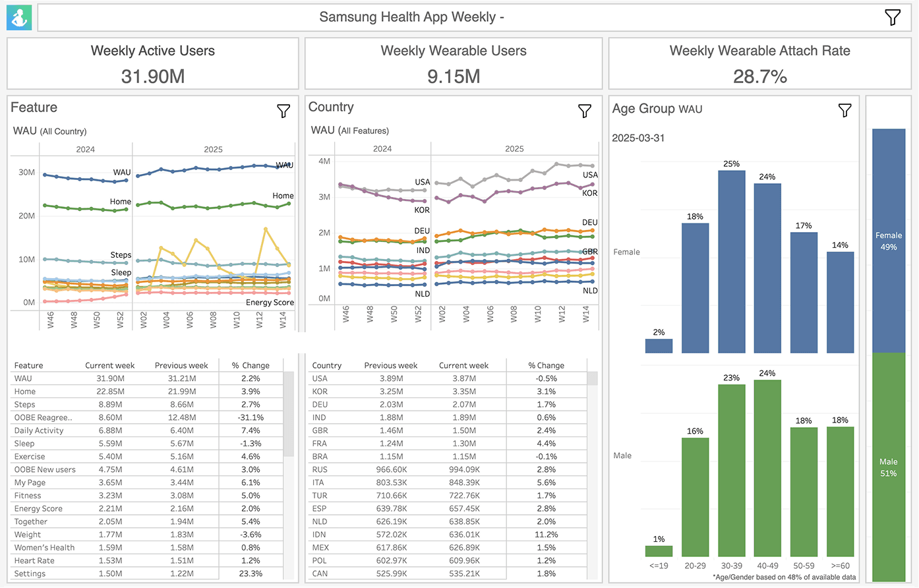This screenshot has height=588, width=919.
Task: Select the Settings feature row
Action: click(x=147, y=573)
